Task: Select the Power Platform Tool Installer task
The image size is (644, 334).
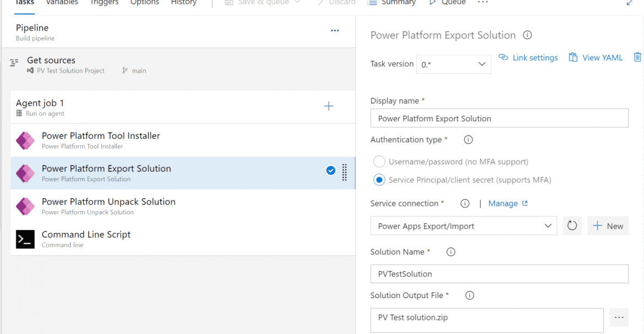Action: click(183, 140)
